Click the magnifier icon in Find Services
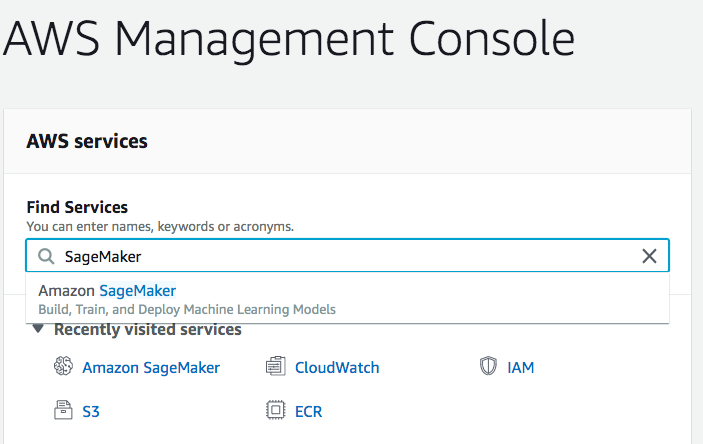The height and width of the screenshot is (444, 703). tap(46, 257)
